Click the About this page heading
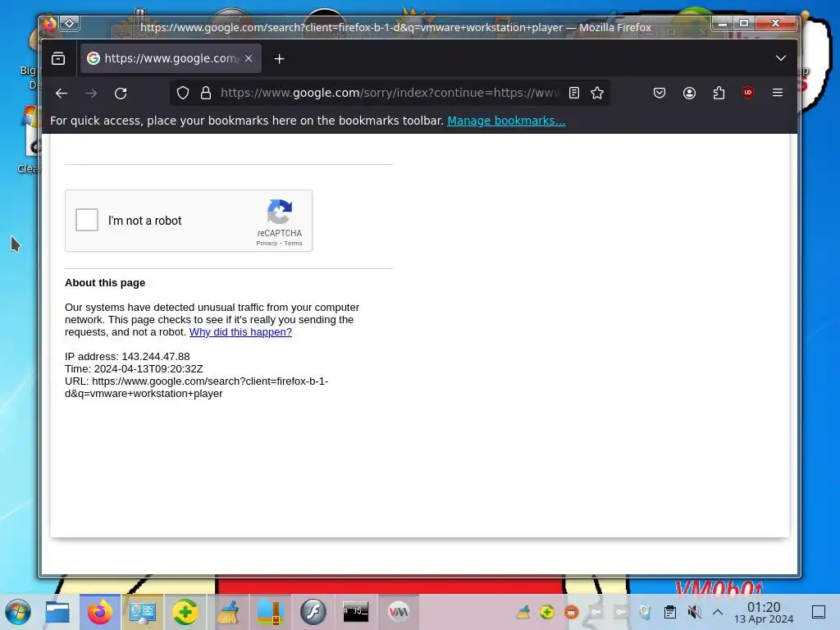The height and width of the screenshot is (630, 840). point(105,282)
